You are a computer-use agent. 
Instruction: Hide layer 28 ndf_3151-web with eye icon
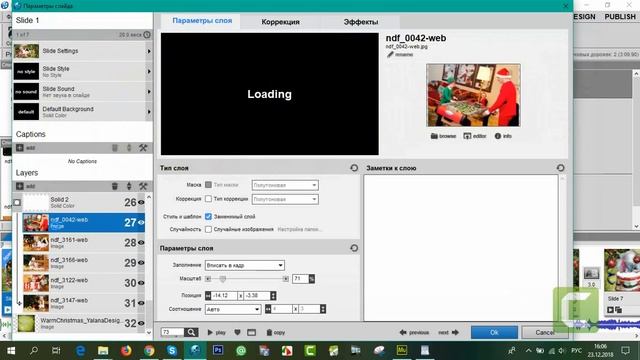tap(141, 242)
